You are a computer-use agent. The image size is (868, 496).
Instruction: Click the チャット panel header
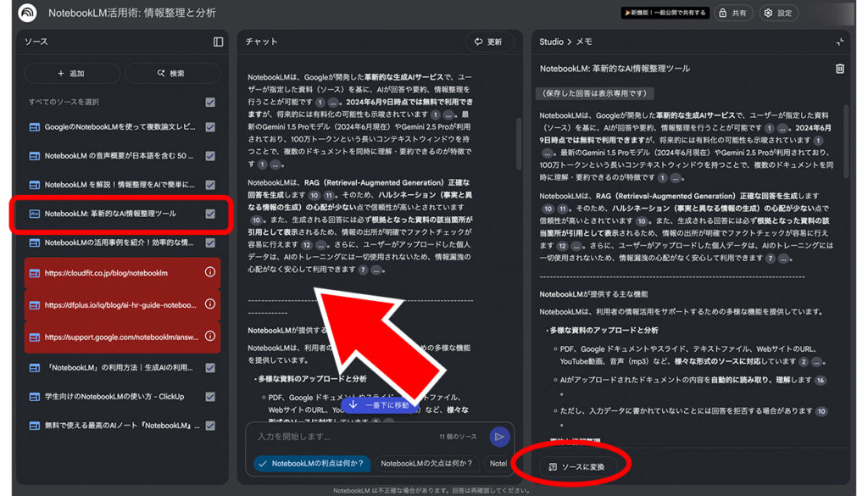click(261, 42)
